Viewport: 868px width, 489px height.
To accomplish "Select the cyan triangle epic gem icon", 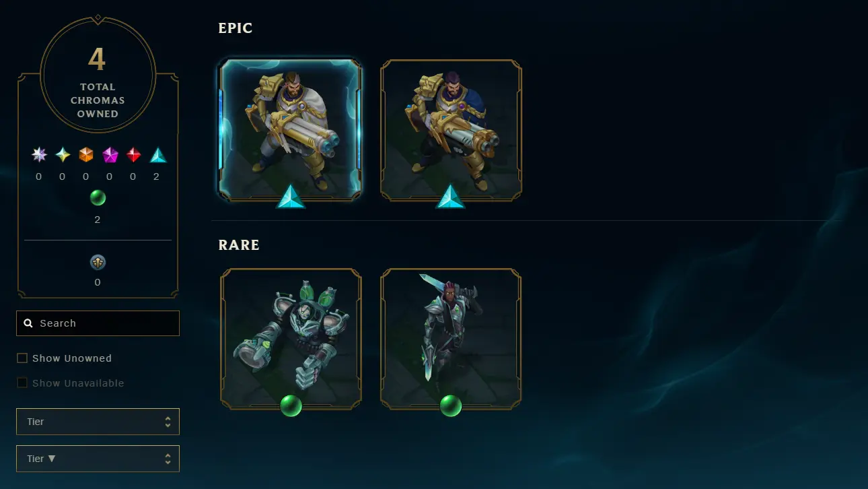I will click(158, 155).
